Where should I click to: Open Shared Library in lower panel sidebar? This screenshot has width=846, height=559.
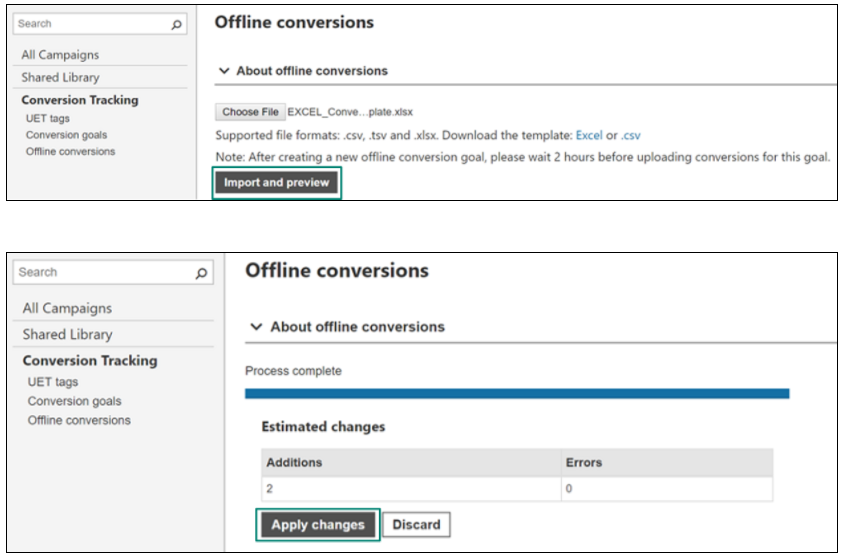[67, 335]
